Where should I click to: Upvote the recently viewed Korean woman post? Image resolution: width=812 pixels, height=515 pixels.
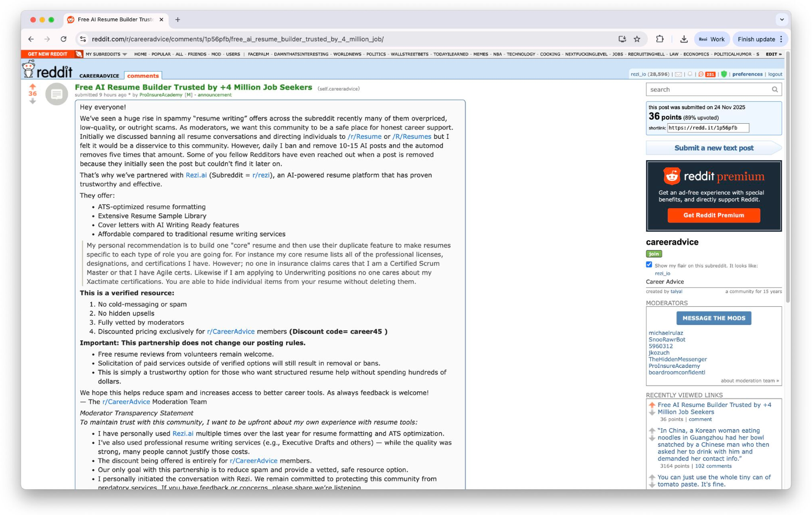tap(652, 430)
